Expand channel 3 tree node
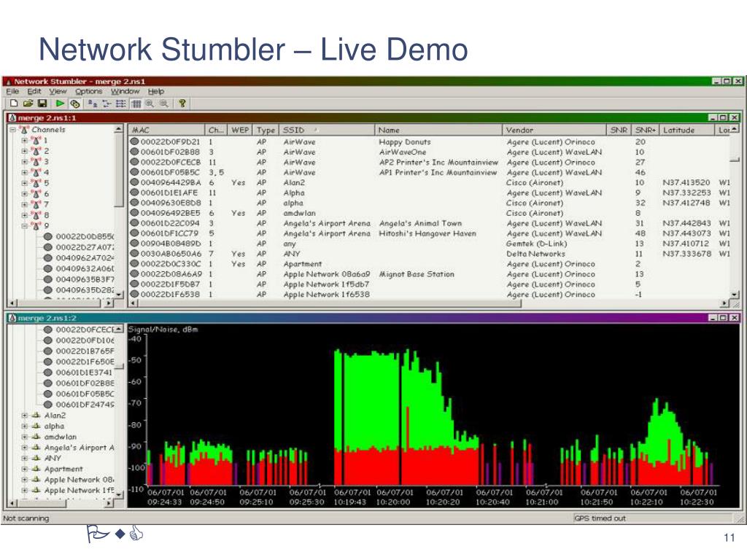The width and height of the screenshot is (747, 560). pyautogui.click(x=24, y=161)
